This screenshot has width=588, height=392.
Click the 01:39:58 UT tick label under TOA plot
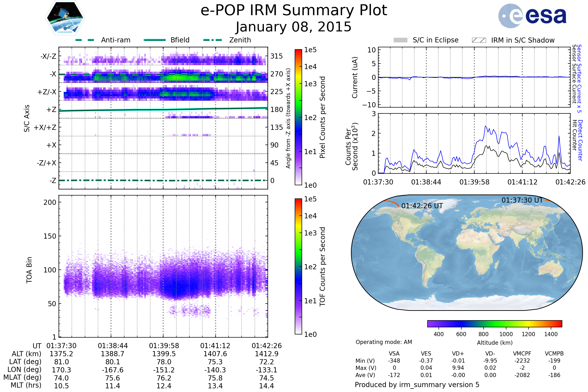click(x=164, y=346)
